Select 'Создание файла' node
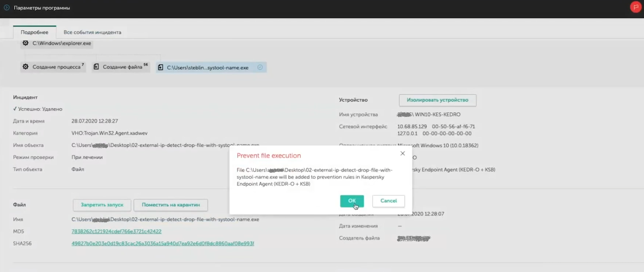The height and width of the screenshot is (272, 644). (x=121, y=67)
